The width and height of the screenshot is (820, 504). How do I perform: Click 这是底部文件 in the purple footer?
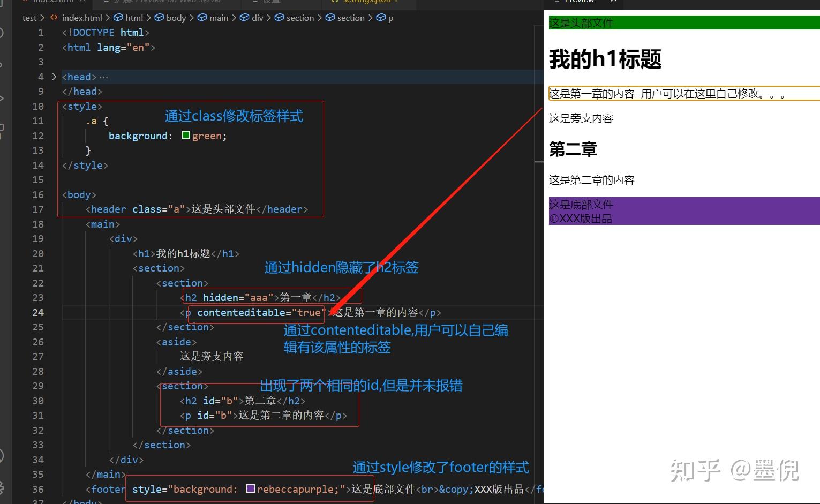click(581, 204)
